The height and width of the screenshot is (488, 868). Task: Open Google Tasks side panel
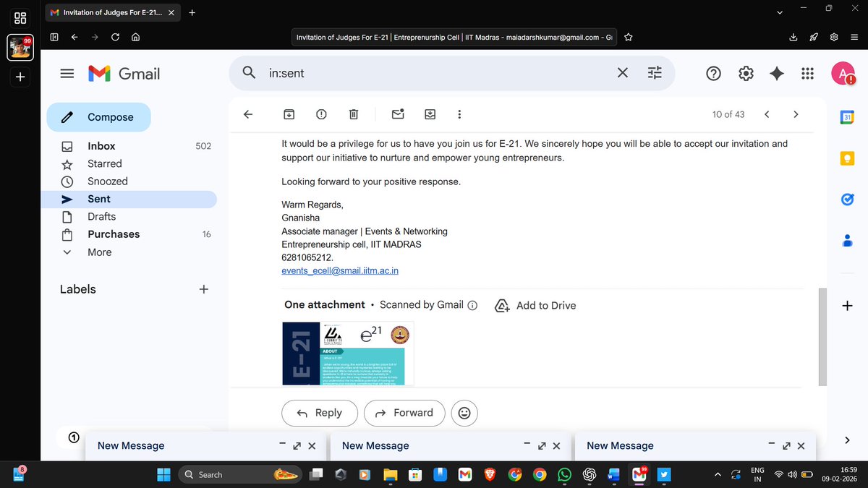click(847, 200)
